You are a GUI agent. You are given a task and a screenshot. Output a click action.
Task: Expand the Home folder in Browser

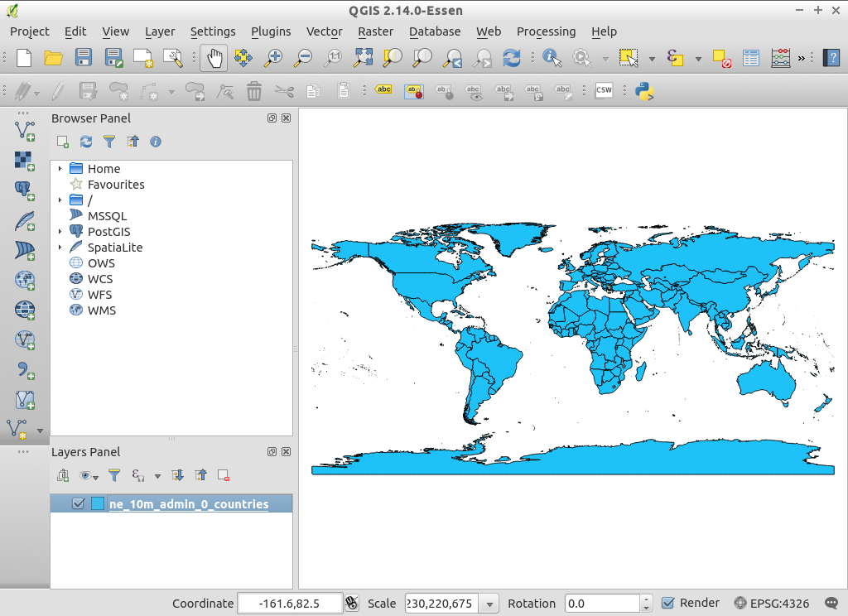click(x=60, y=169)
